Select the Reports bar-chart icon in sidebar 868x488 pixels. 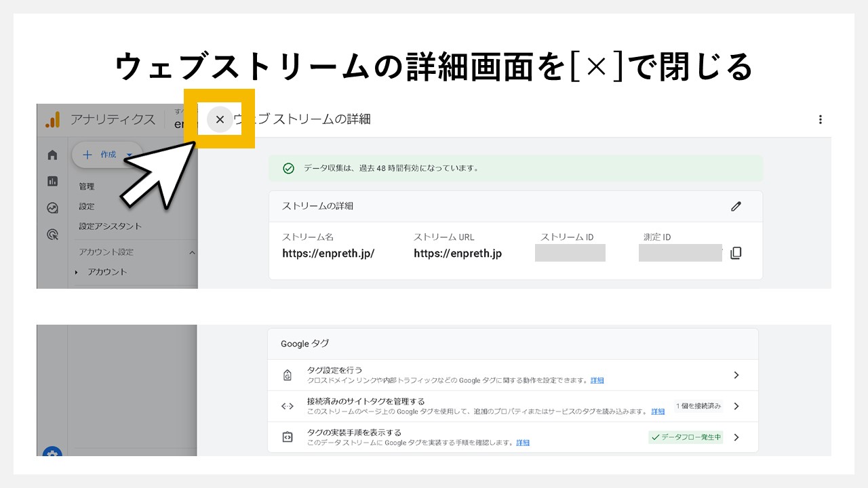pyautogui.click(x=52, y=181)
